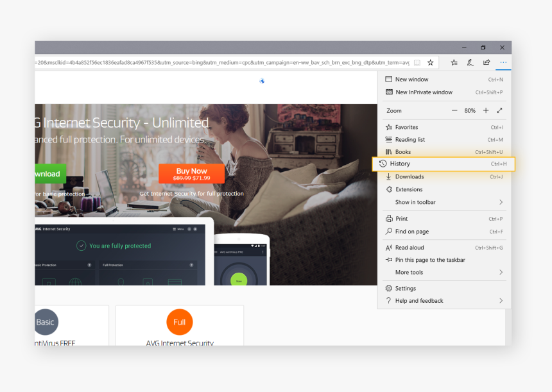The width and height of the screenshot is (552, 392).
Task: Open New InPrivate window
Action: point(424,92)
